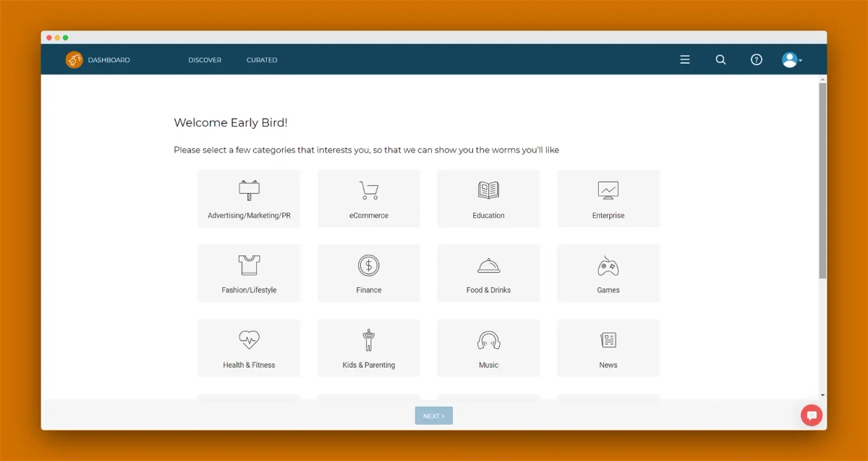868x461 pixels.
Task: Open the help question mark icon
Action: [x=757, y=60]
